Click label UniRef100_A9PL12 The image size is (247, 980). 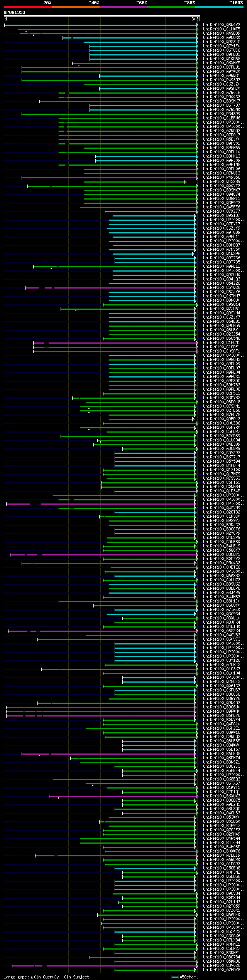[222, 267]
